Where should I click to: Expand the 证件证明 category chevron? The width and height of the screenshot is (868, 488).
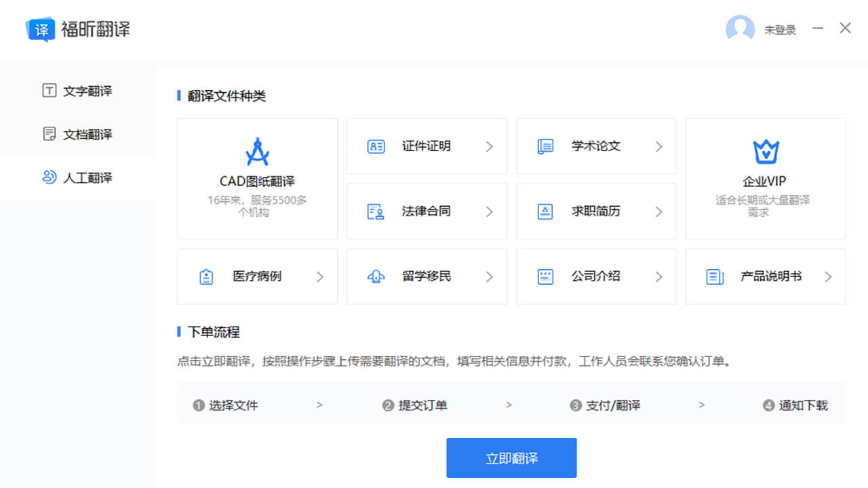point(490,146)
